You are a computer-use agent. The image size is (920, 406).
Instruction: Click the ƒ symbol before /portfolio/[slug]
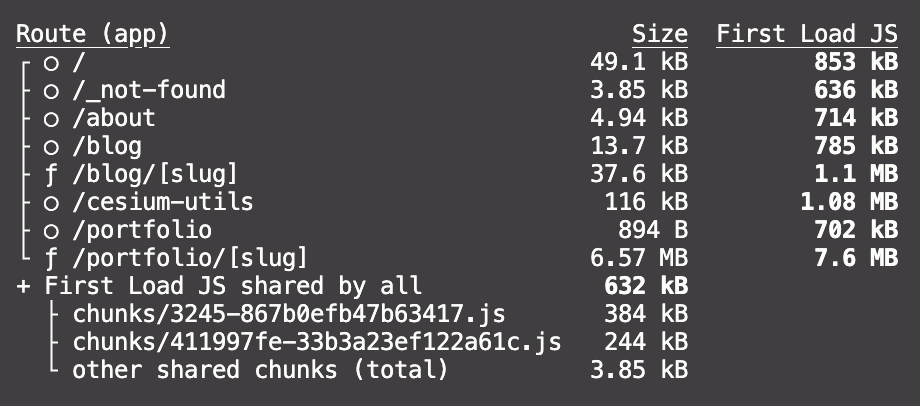pos(51,259)
